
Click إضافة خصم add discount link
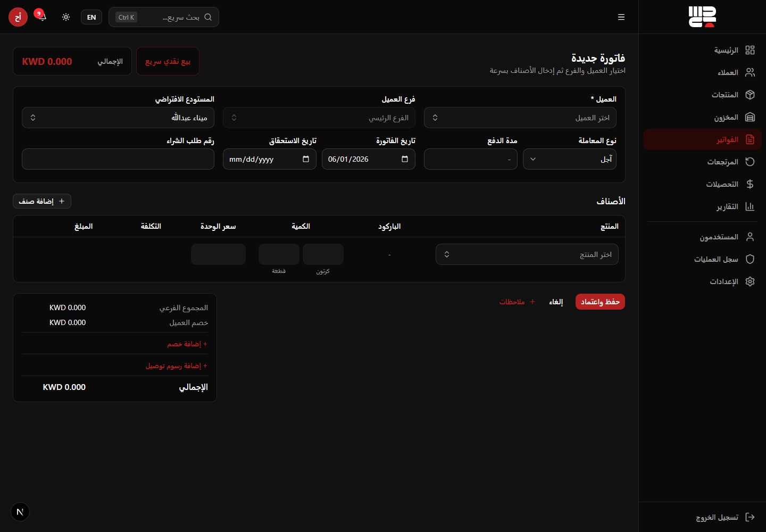click(x=187, y=344)
